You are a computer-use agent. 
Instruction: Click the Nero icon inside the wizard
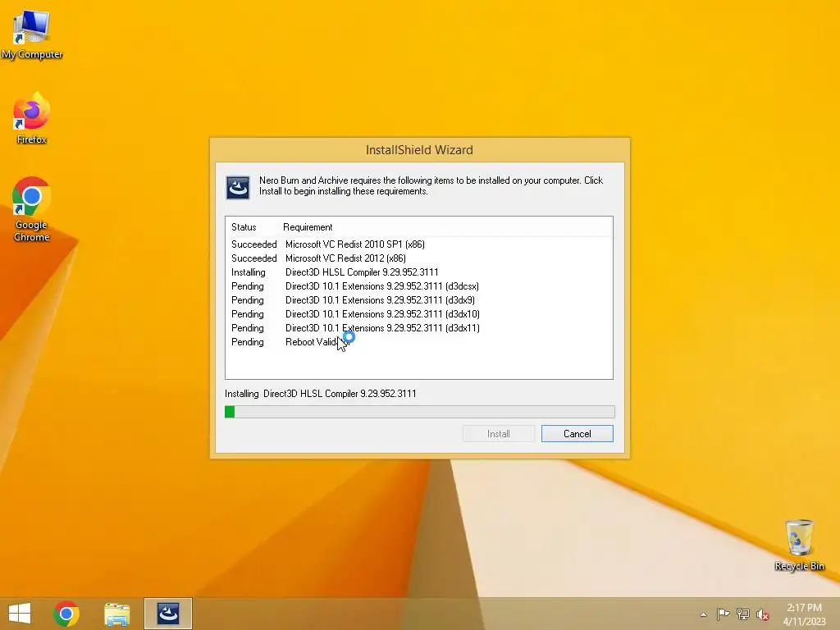coord(238,188)
